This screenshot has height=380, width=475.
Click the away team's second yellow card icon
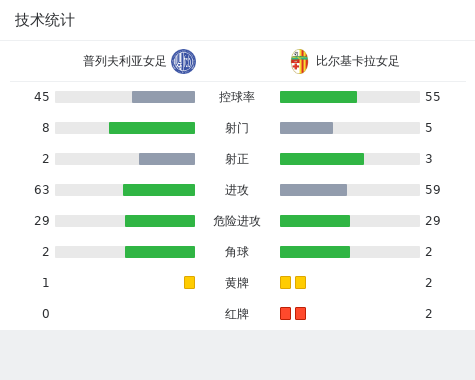300,282
